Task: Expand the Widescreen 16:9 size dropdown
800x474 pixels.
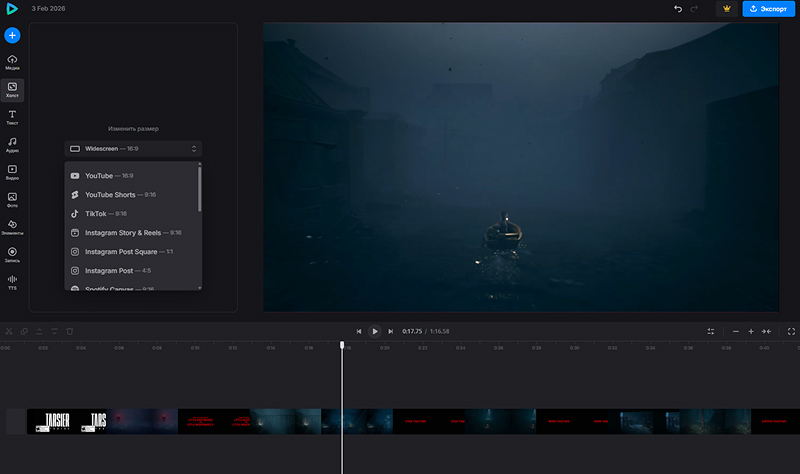Action: (x=133, y=148)
